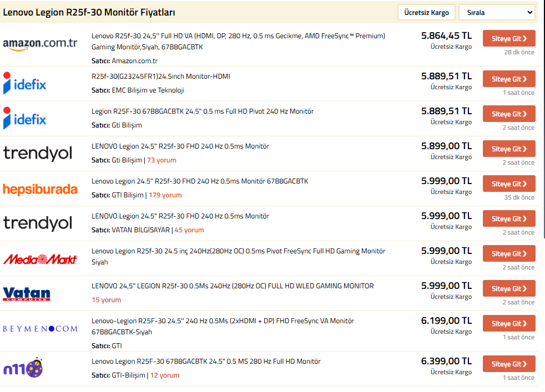Click the Satıcı: EMC Bilişim ve Teknoloji text
The height and width of the screenshot is (392, 545).
pyautogui.click(x=138, y=90)
